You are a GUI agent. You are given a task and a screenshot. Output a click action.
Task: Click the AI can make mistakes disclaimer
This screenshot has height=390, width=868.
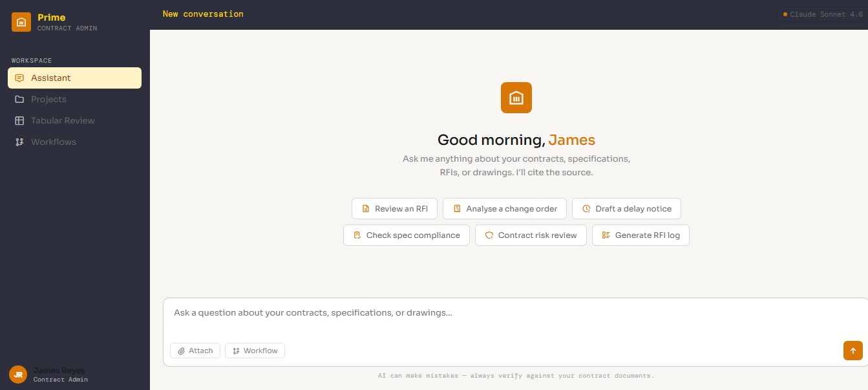coord(516,376)
